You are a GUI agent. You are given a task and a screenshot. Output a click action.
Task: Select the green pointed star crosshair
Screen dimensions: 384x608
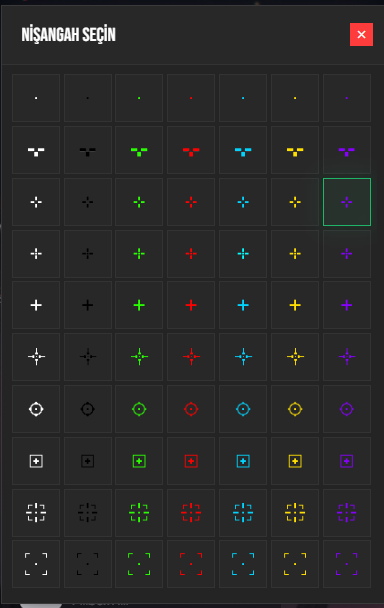coord(139,357)
